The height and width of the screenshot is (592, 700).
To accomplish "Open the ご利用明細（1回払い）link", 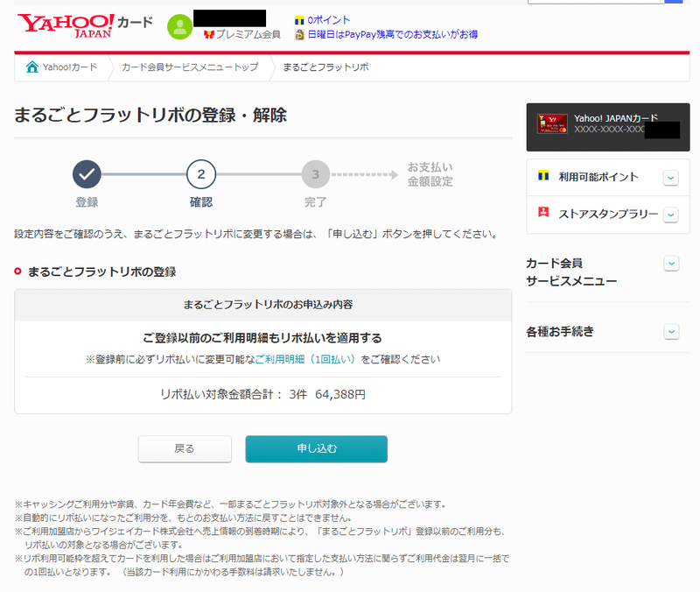I will 304,359.
